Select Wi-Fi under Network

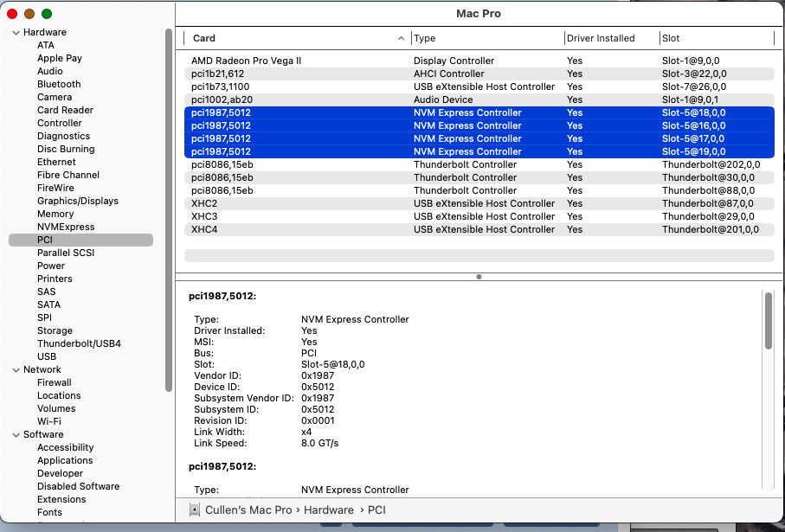point(49,422)
